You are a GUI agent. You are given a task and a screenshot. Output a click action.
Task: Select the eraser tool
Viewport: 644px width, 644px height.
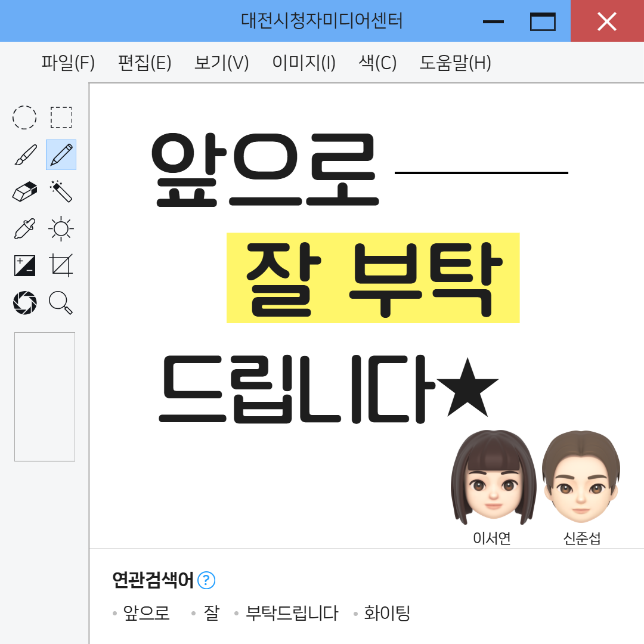[x=24, y=191]
